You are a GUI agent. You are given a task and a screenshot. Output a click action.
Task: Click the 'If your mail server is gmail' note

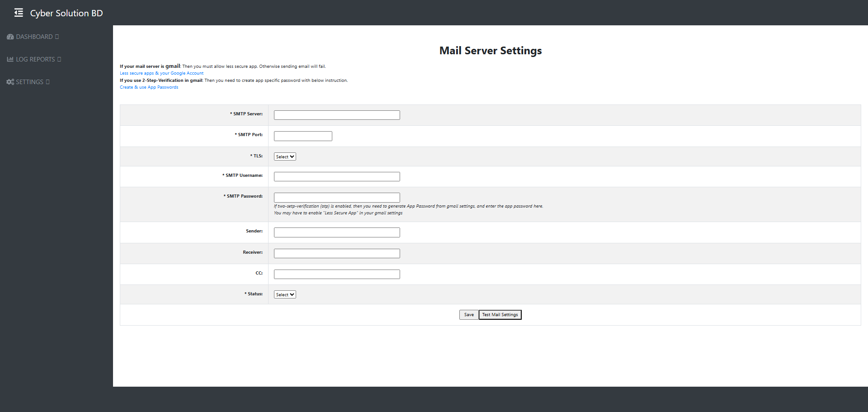coord(223,66)
